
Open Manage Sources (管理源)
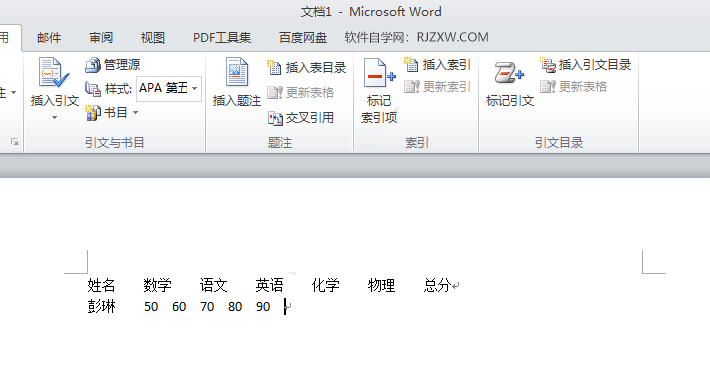click(x=113, y=65)
